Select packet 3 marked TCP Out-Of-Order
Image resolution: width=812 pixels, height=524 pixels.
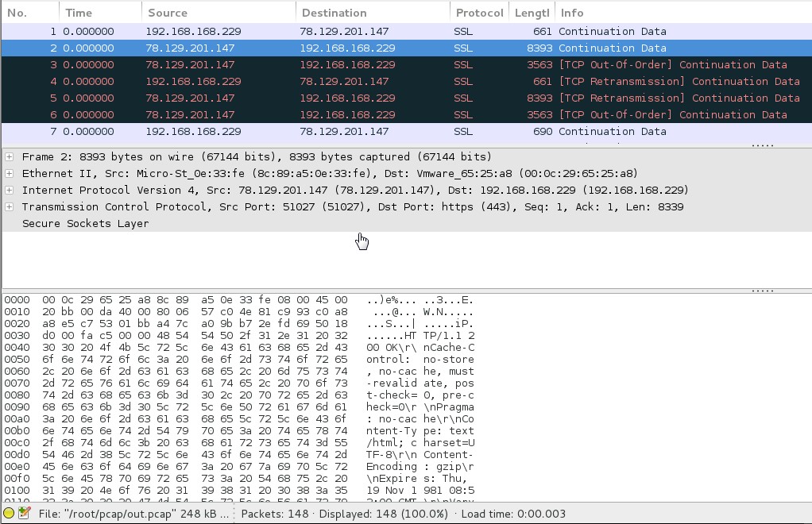click(x=407, y=64)
